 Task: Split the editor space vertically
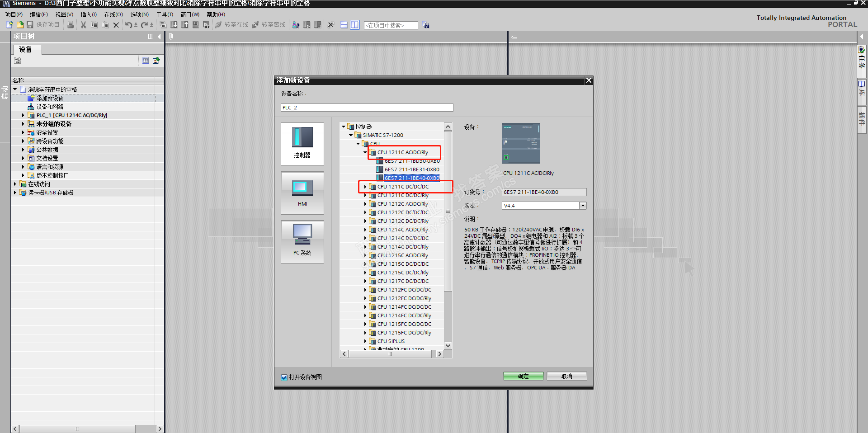tap(355, 25)
